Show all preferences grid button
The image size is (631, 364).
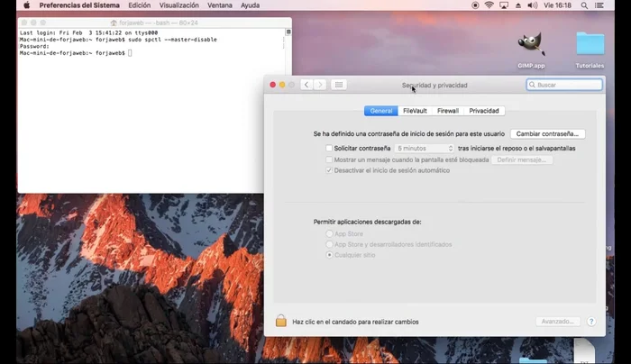tap(339, 85)
